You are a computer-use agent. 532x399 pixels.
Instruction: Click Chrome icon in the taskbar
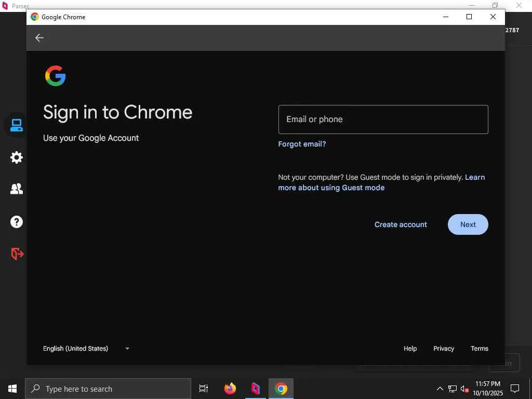click(x=281, y=389)
